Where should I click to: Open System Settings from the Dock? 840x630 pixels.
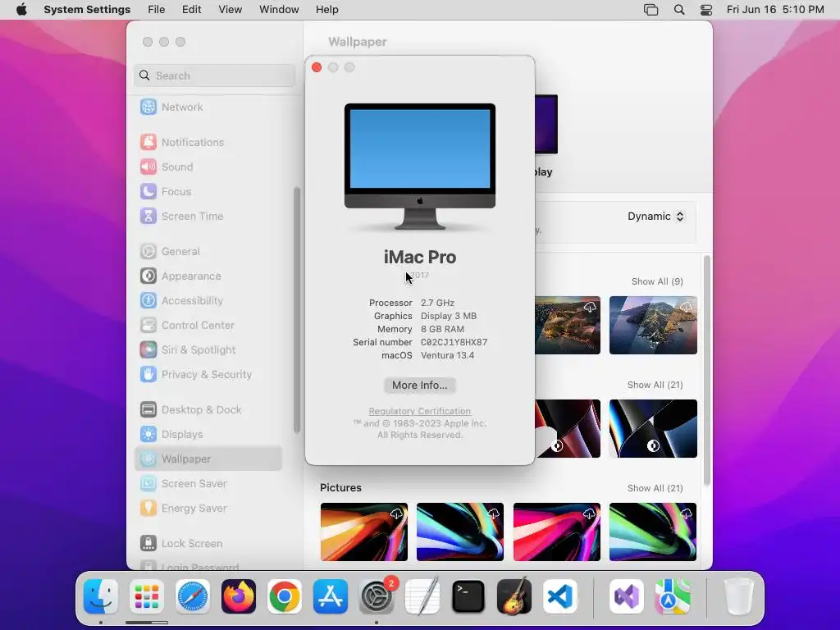pyautogui.click(x=377, y=596)
